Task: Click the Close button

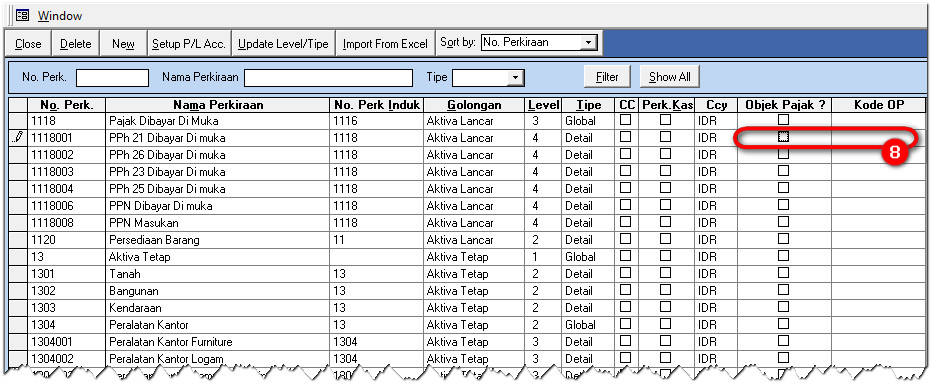Action: (28, 44)
